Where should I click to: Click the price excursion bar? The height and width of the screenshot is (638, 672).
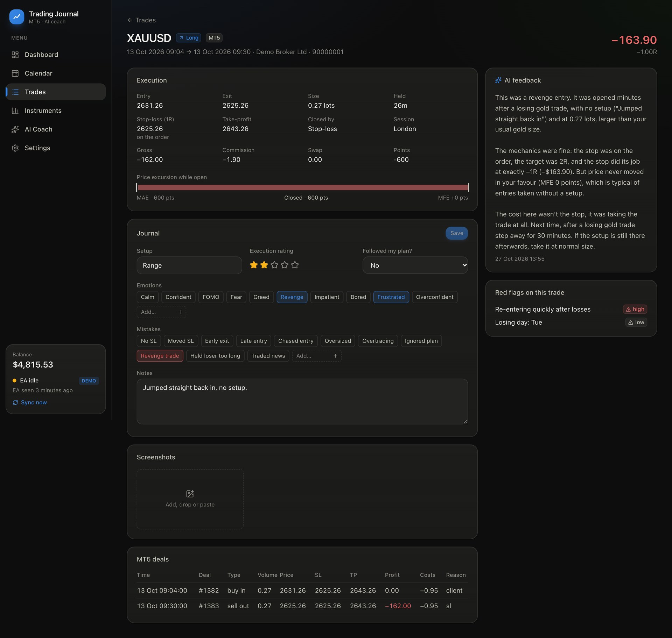click(302, 187)
